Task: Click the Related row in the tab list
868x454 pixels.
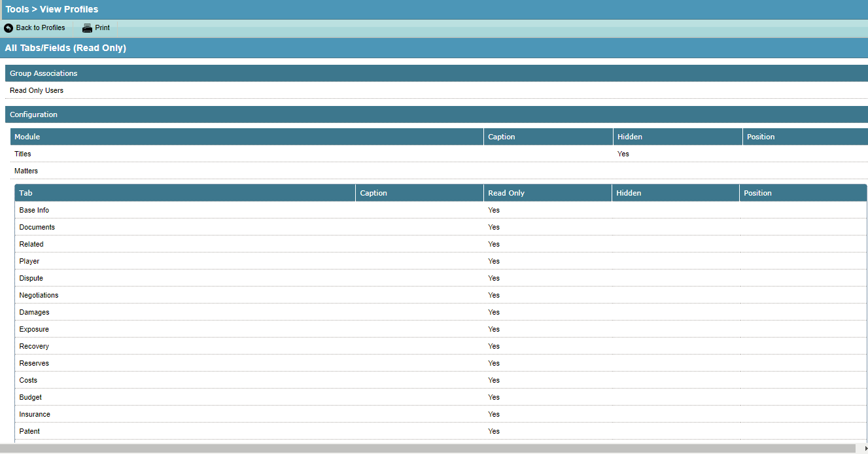Action: [31, 244]
